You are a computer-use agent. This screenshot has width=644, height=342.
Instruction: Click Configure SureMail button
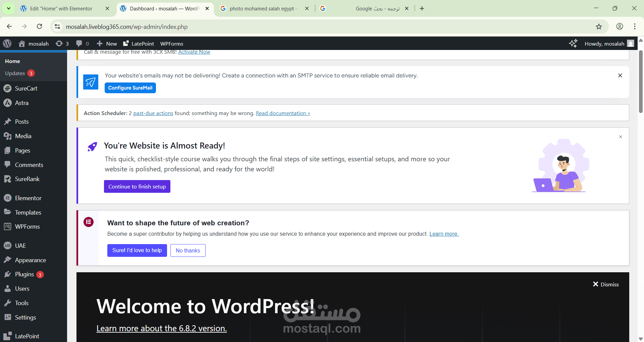[x=130, y=88]
